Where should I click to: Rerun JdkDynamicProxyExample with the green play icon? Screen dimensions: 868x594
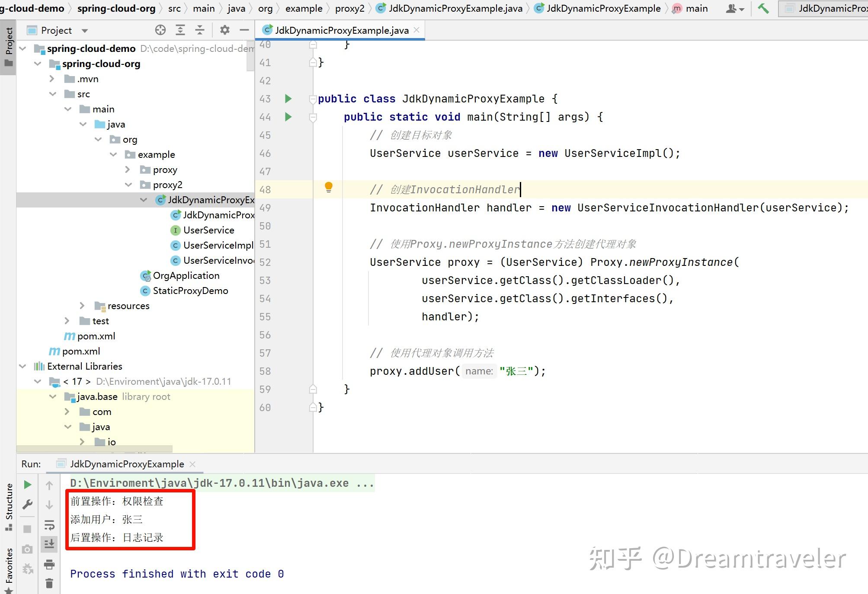pos(27,485)
